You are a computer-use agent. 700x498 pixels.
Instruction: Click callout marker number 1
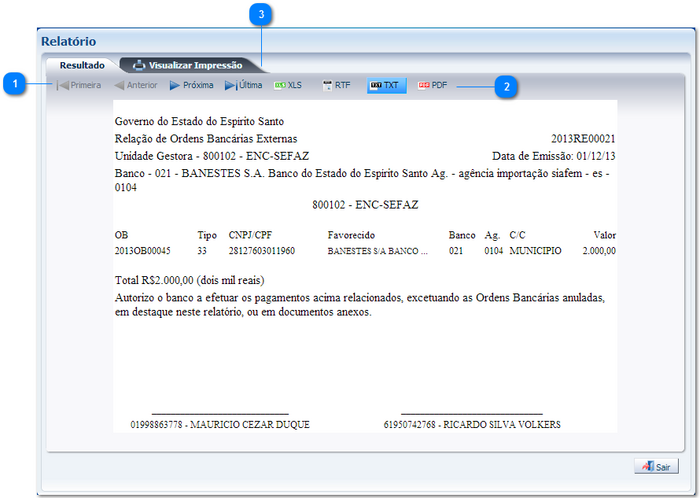pyautogui.click(x=13, y=86)
